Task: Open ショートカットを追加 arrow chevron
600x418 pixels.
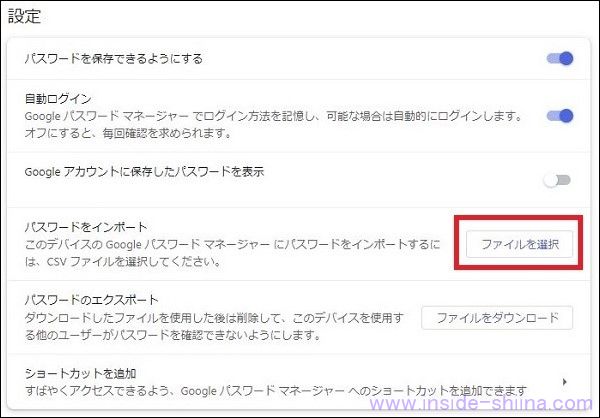Action: (x=565, y=382)
